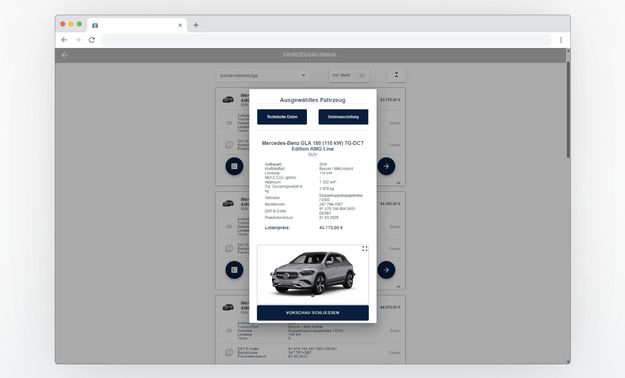Screen dimensions: 625x378
Task: Click the back arrow in Fahrzeugauswahl header
Action: [65, 55]
